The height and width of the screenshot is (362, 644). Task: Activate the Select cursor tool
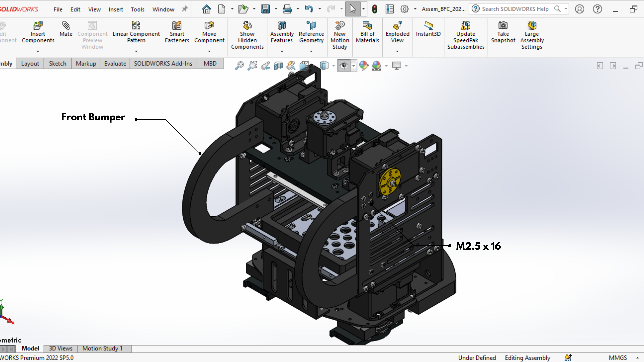click(x=352, y=9)
